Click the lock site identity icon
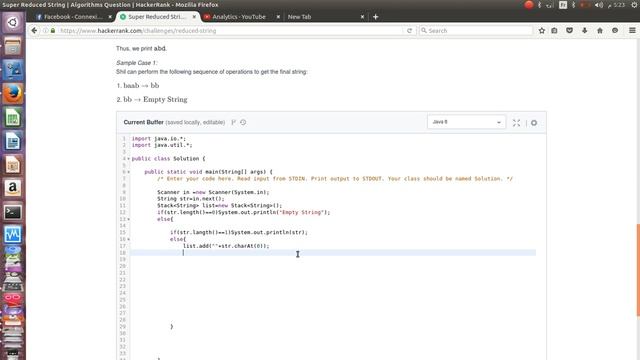Viewport: 640px width, 360px height. (x=53, y=31)
